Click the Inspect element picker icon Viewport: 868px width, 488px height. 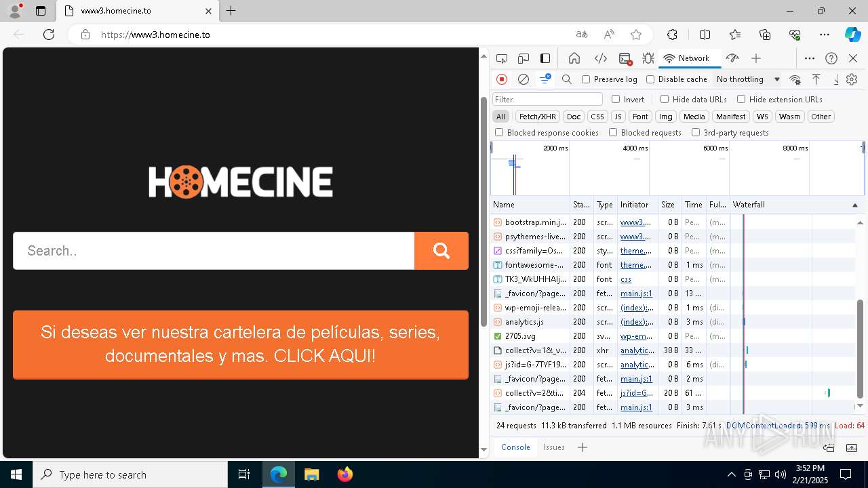[x=502, y=58]
